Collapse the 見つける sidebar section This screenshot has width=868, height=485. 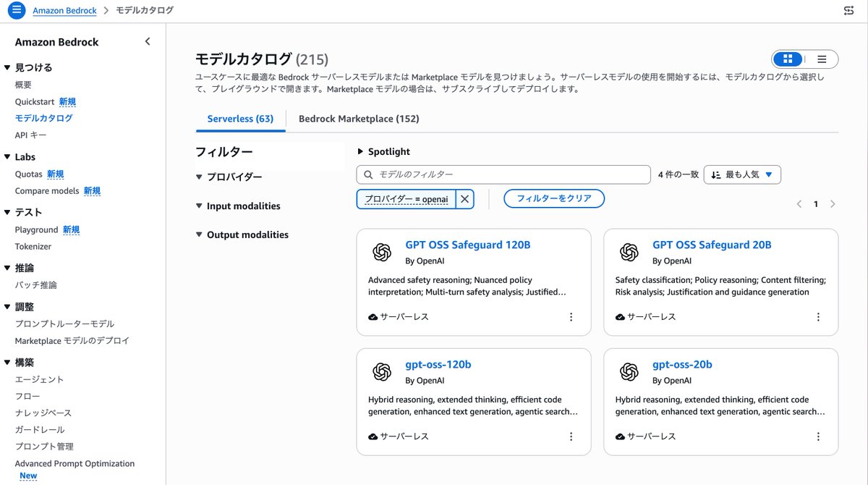(x=28, y=67)
